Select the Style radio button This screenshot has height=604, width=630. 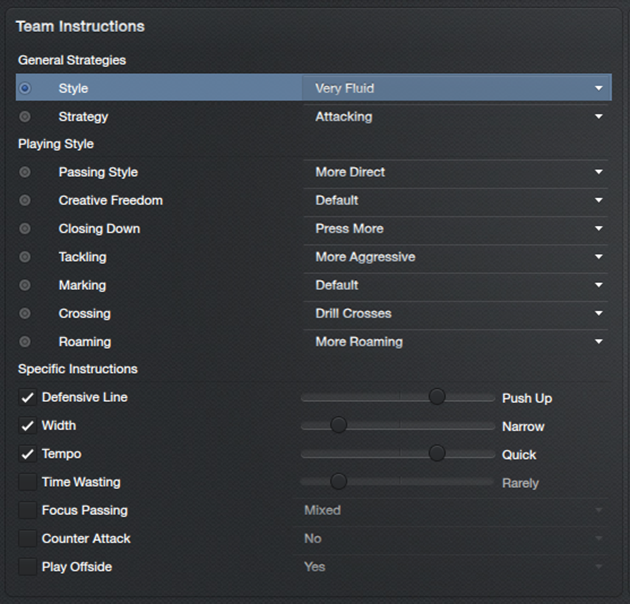click(25, 88)
